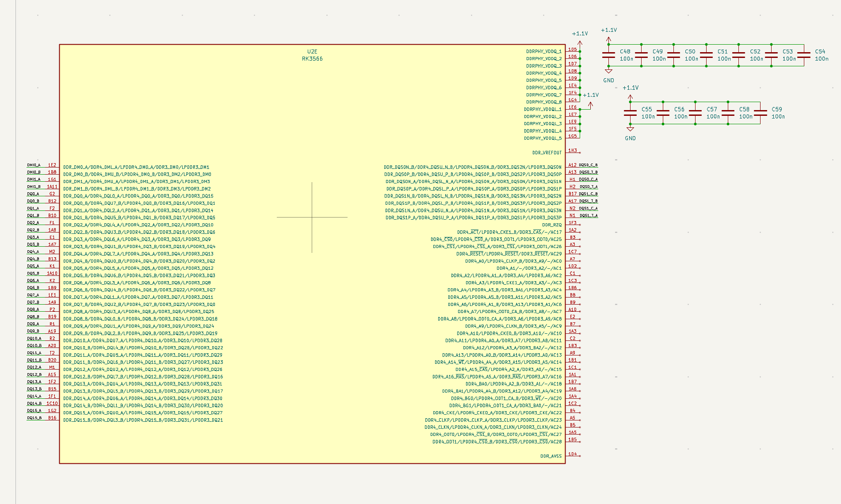The height and width of the screenshot is (504, 841).
Task: Click the DQS1_T_A net label
Action: 588,216
